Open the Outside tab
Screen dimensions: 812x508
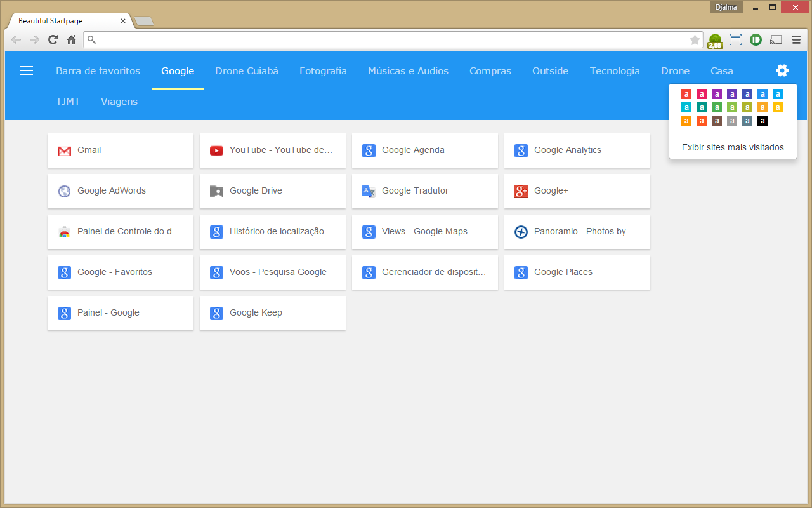click(550, 71)
